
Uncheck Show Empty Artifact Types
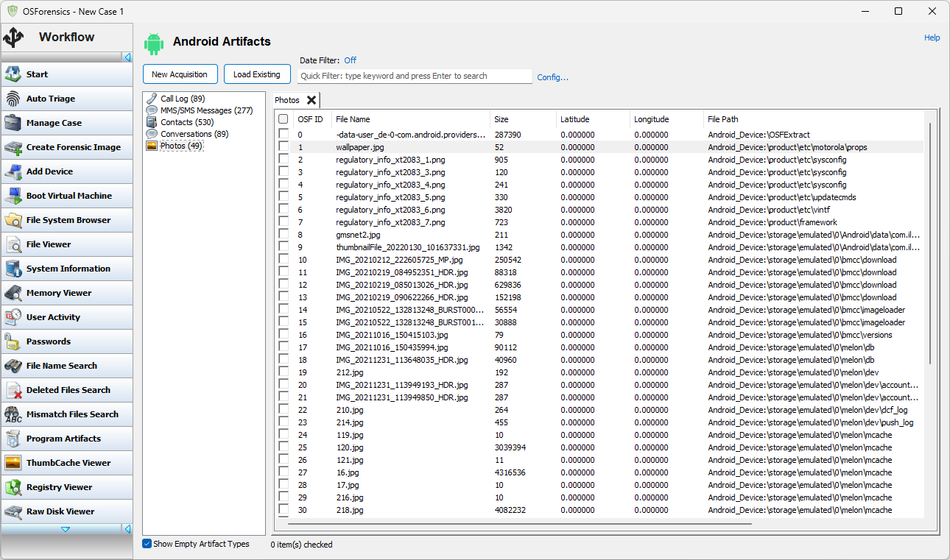coord(147,544)
